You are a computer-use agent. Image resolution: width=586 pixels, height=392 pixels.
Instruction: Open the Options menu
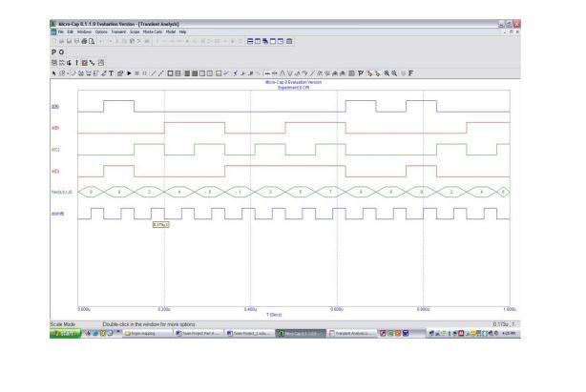tap(101, 32)
